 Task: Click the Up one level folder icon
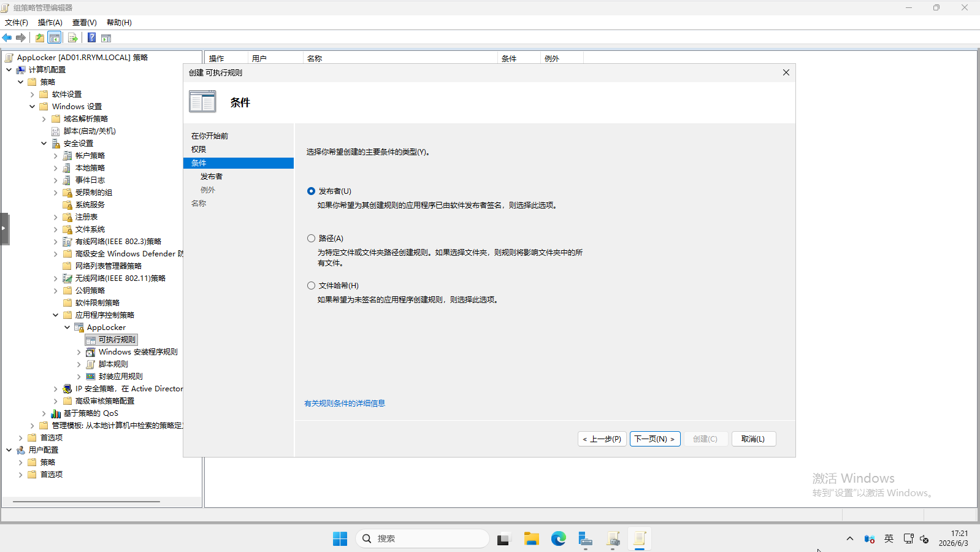coord(40,38)
